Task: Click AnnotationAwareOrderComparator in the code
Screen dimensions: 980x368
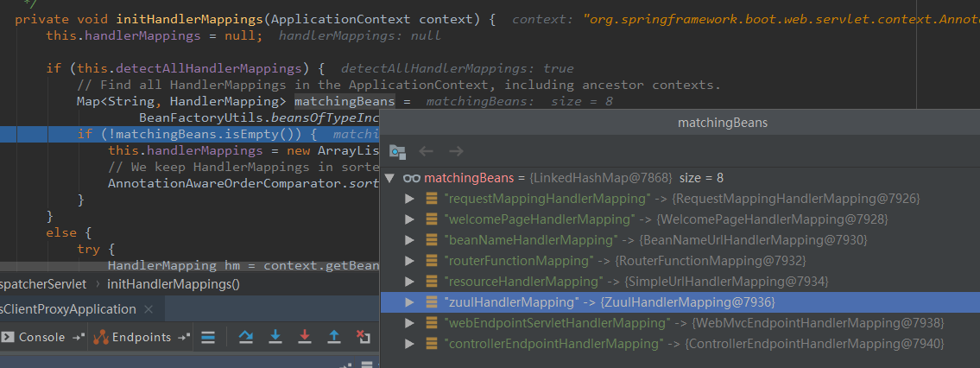Action: click(224, 184)
